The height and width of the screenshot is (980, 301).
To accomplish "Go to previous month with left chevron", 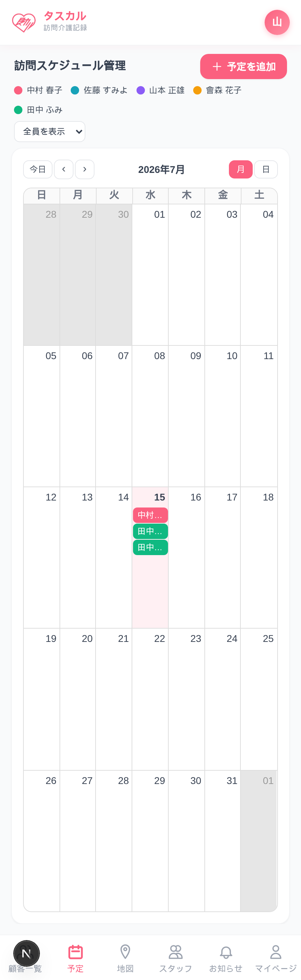I will [x=64, y=169].
